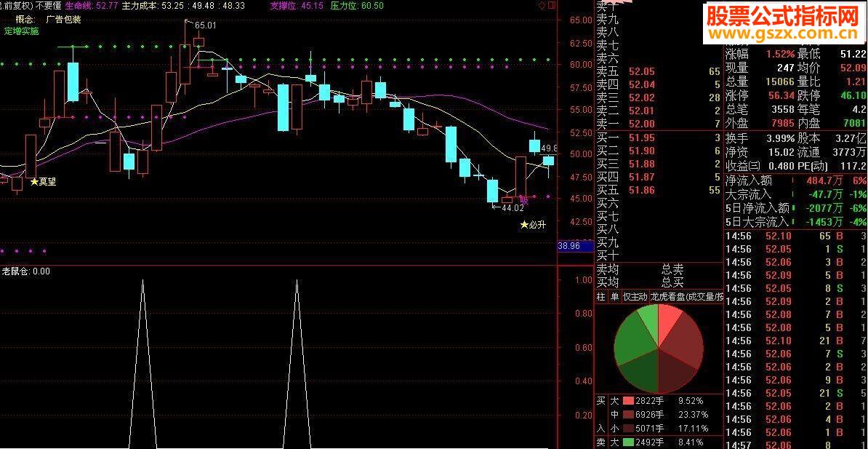This screenshot has width=868, height=449.
Task: Click the star marker beside 莫望
Action: tap(34, 181)
